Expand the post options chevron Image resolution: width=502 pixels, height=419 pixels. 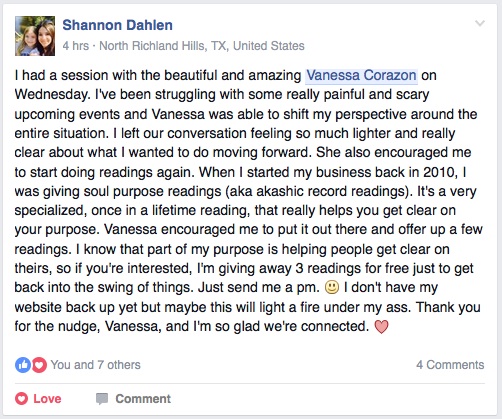click(480, 23)
